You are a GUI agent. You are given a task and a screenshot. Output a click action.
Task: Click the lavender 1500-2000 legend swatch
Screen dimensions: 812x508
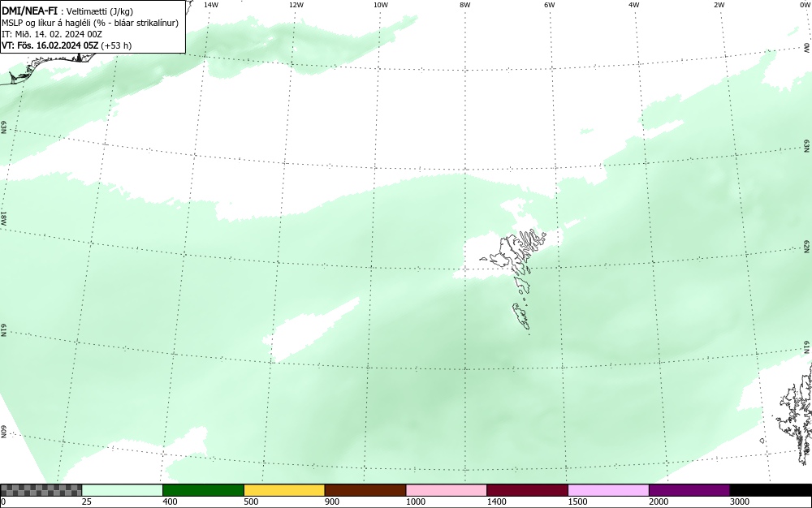pyautogui.click(x=608, y=490)
